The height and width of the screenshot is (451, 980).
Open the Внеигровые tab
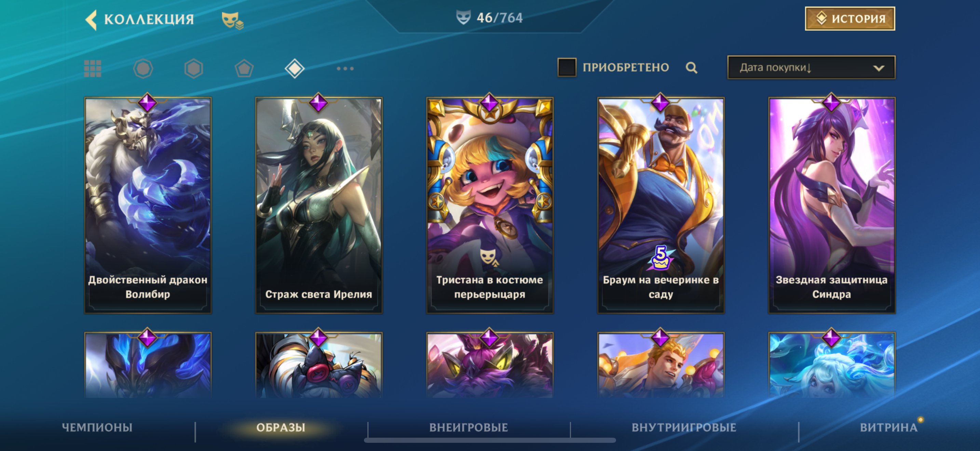(x=468, y=427)
